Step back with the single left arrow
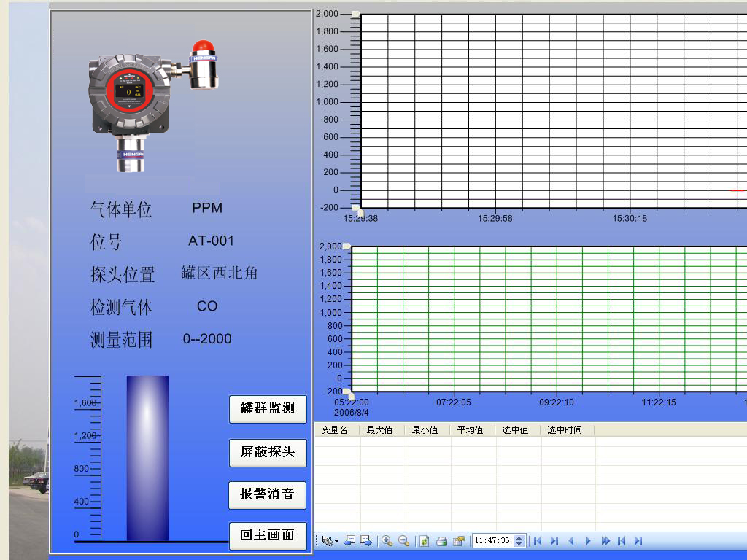 tap(571, 541)
